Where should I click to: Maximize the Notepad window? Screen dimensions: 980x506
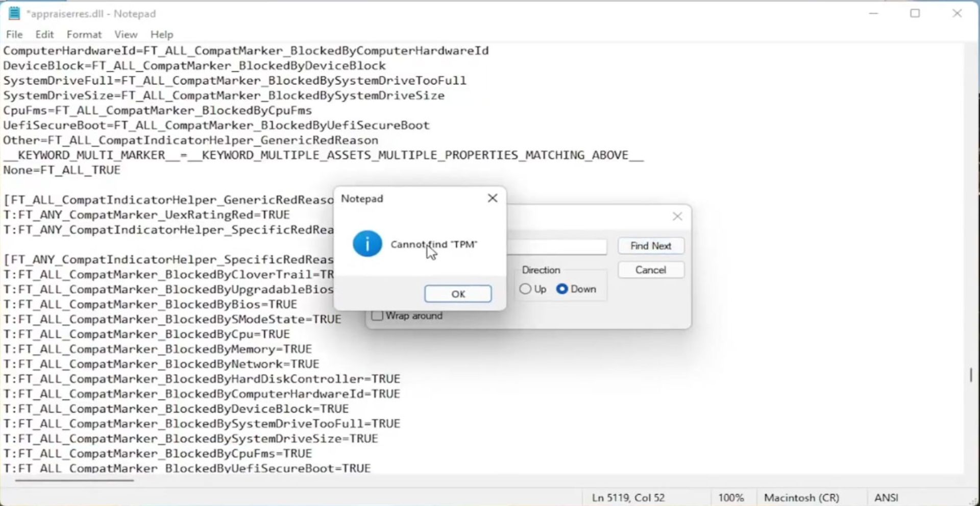tap(915, 13)
